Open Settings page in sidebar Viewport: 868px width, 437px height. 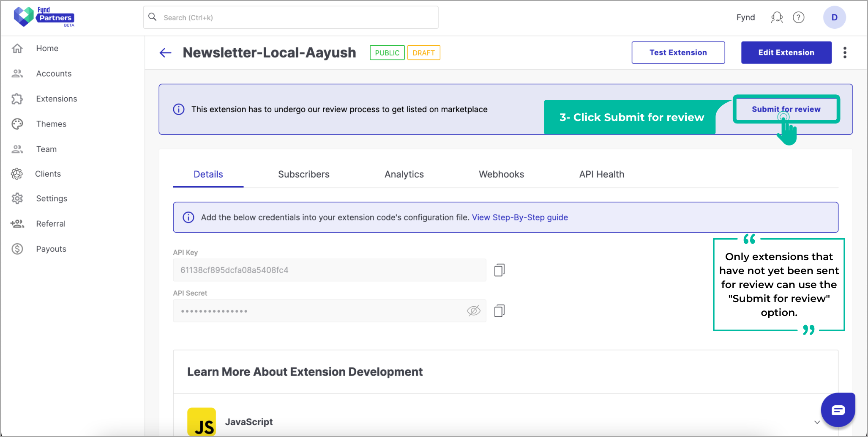click(x=52, y=198)
